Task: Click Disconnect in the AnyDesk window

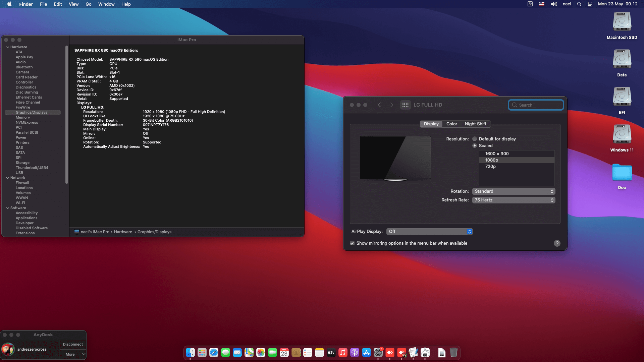Action: pos(73,344)
